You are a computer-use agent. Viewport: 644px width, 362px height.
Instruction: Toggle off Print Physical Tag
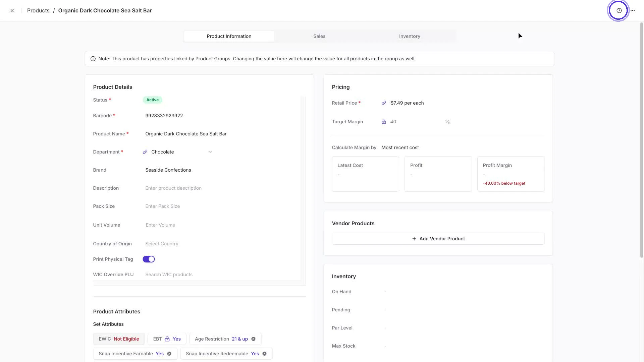(x=149, y=259)
